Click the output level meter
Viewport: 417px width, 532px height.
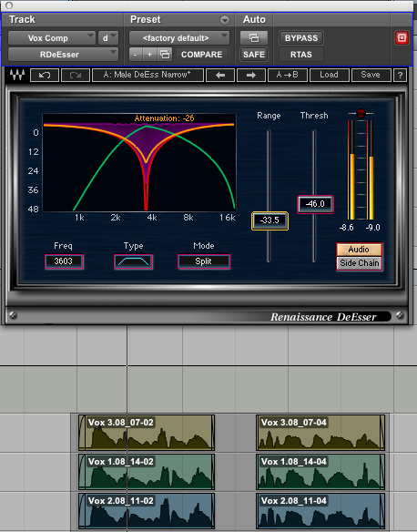point(361,169)
